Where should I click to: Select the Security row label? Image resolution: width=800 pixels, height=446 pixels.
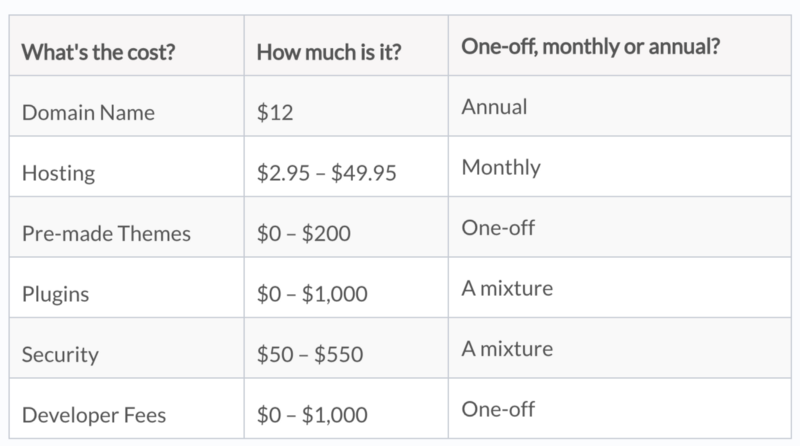(59, 354)
